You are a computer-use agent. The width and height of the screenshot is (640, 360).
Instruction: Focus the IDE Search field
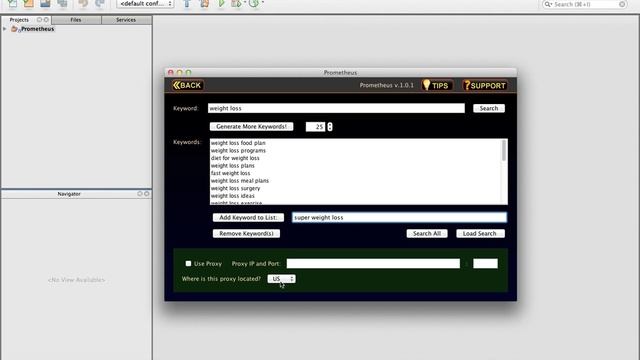click(x=585, y=4)
